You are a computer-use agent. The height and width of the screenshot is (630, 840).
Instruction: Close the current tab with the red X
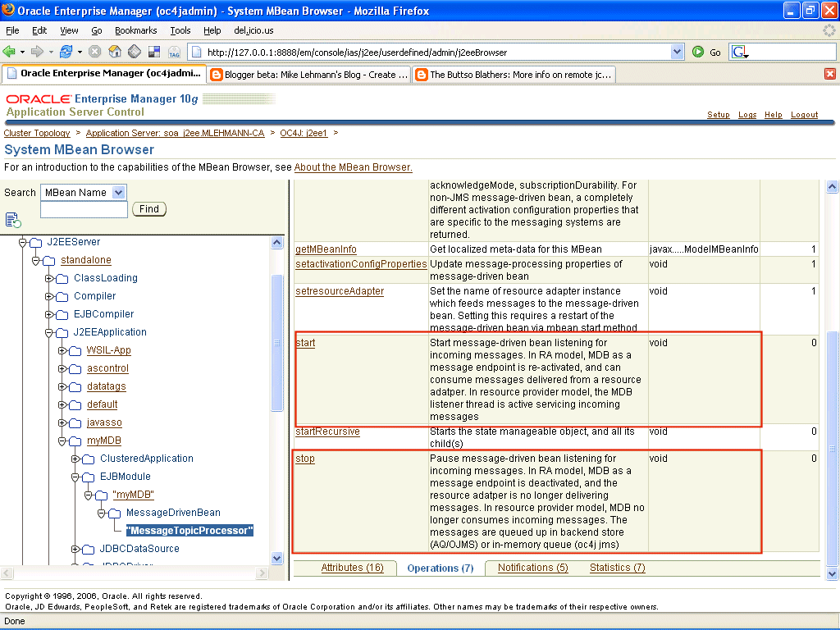click(829, 74)
